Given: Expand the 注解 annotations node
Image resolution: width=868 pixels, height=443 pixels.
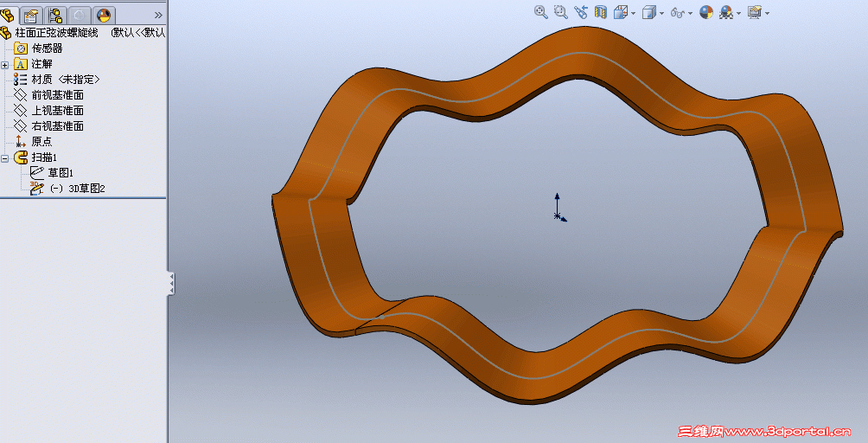Looking at the screenshot, I should click(4, 65).
